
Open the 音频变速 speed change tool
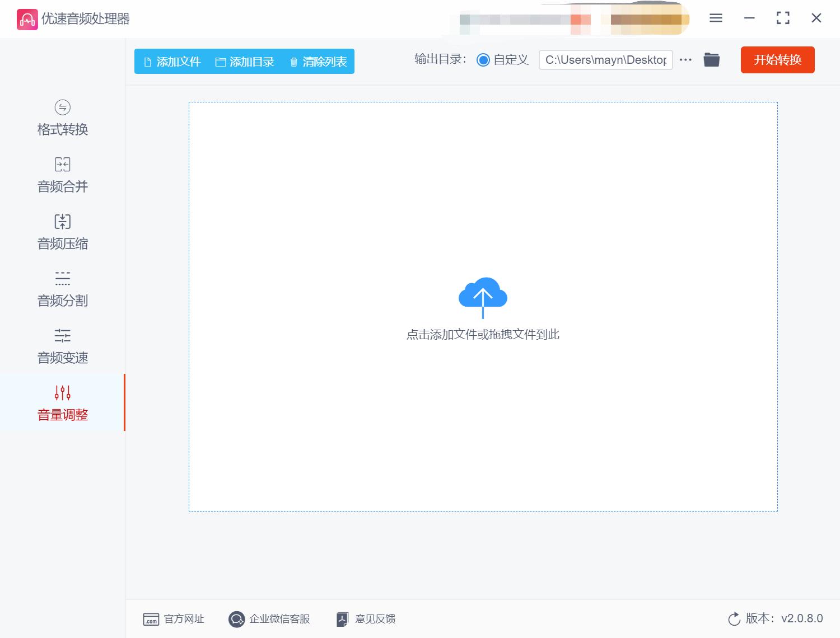tap(62, 346)
